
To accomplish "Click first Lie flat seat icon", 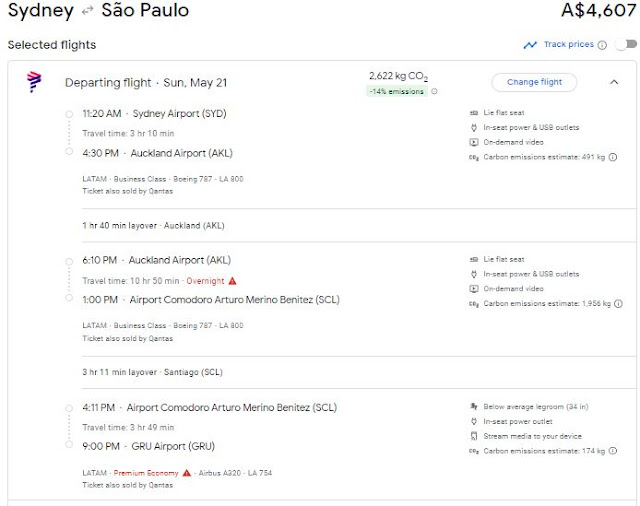I will pos(472,112).
